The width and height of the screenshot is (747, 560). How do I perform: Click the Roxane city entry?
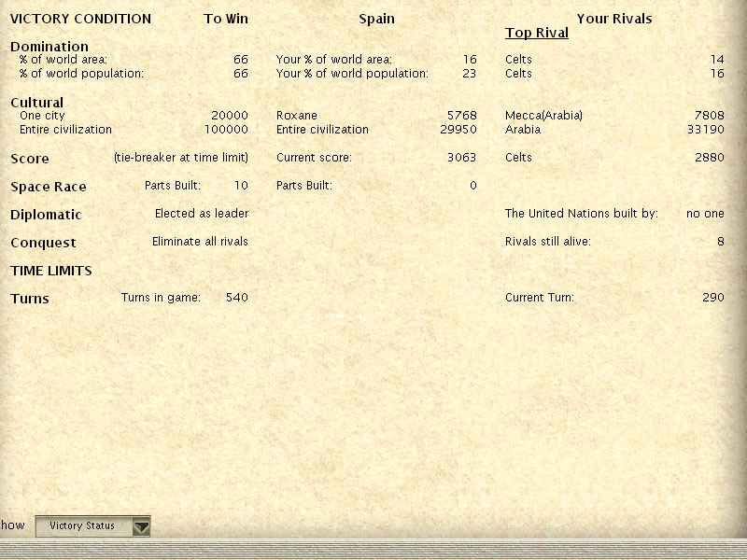click(x=297, y=116)
